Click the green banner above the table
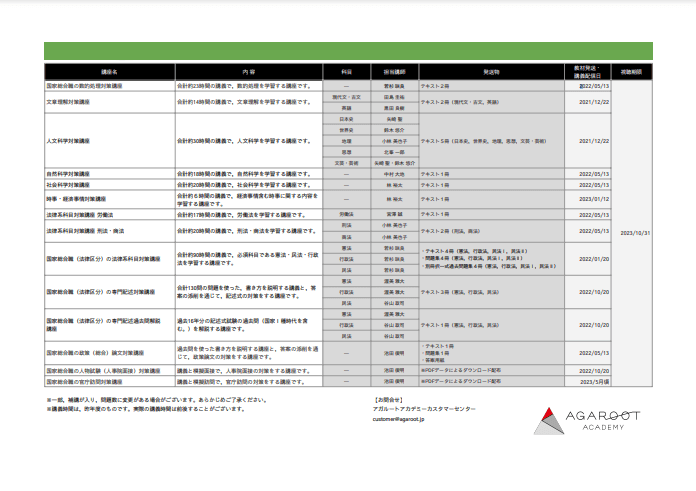696x491 pixels. (348, 51)
